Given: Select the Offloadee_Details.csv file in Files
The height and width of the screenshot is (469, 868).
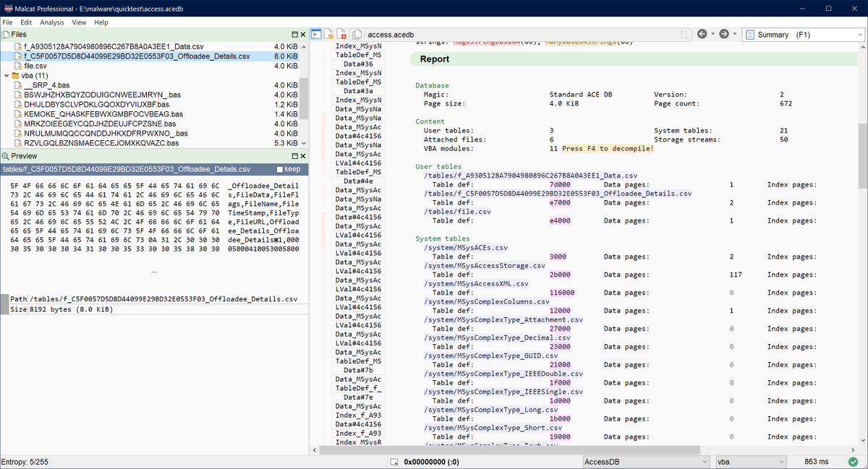Looking at the screenshot, I should [150, 56].
